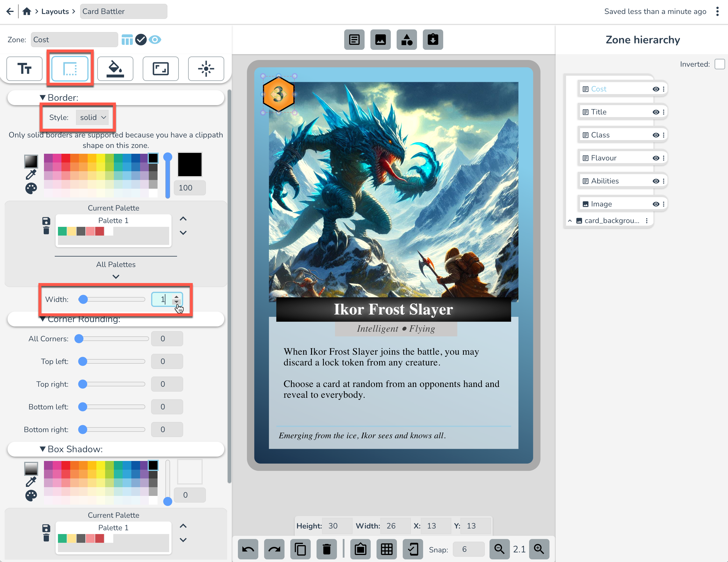This screenshot has height=562, width=728.
Task: Open the three-dot menu top right
Action: pos(717,11)
